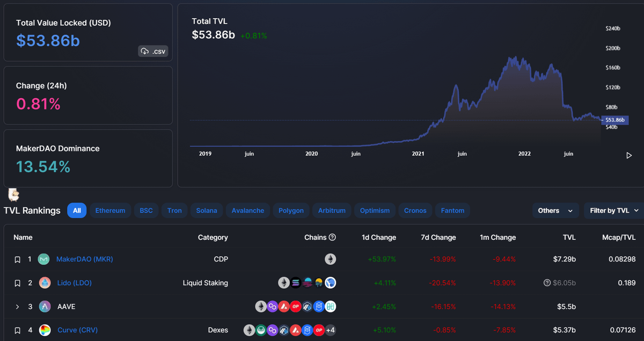This screenshot has height=341, width=644.
Task: Open the Others chains dropdown
Action: pos(555,211)
